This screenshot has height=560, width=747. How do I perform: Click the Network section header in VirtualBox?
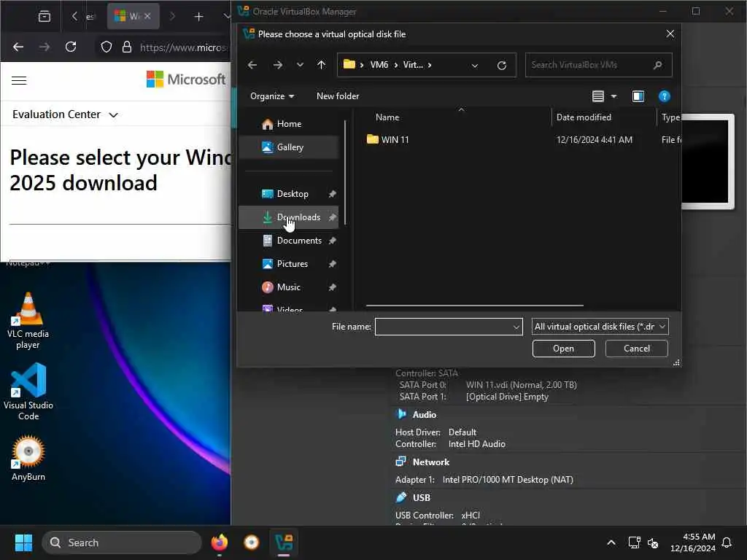tap(430, 462)
